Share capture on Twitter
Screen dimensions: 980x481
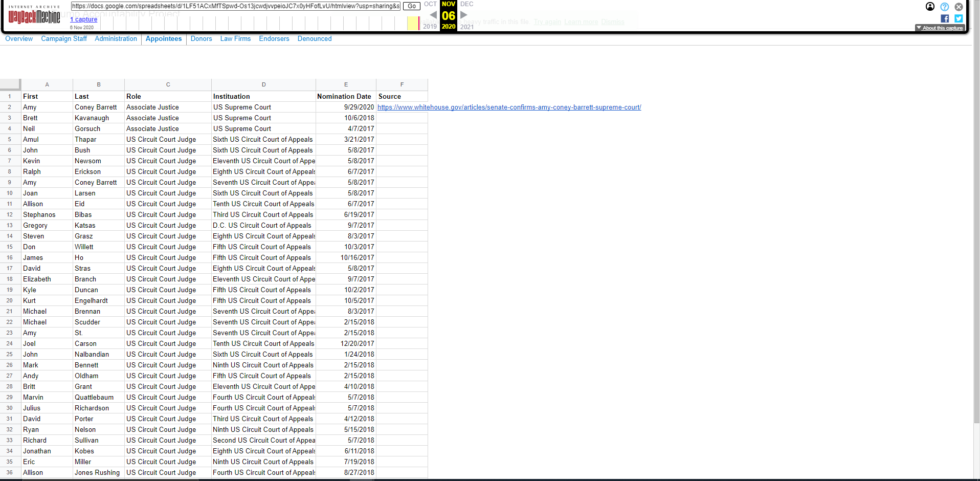click(x=959, y=18)
